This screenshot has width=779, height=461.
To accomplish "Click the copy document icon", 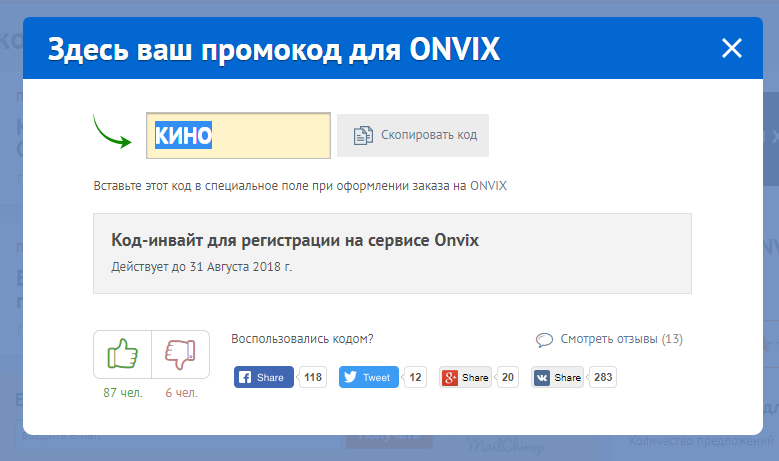I will (363, 135).
